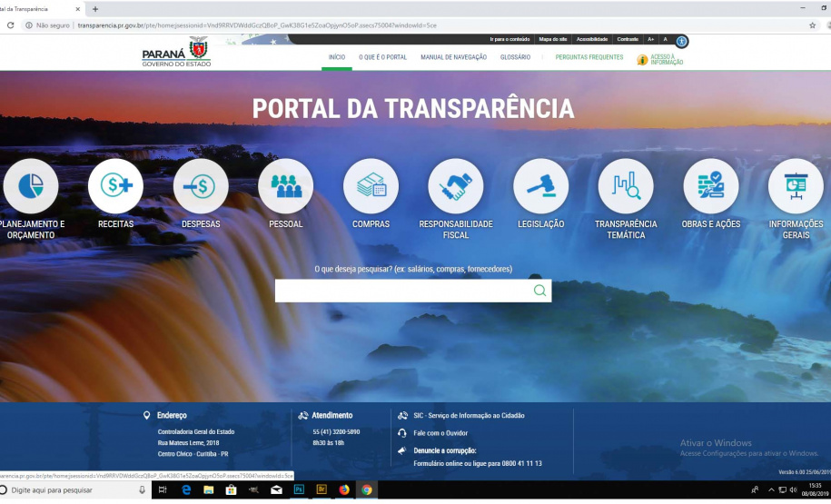Open the Receitas dollar-plus icon
The width and height of the screenshot is (831, 504).
click(115, 186)
